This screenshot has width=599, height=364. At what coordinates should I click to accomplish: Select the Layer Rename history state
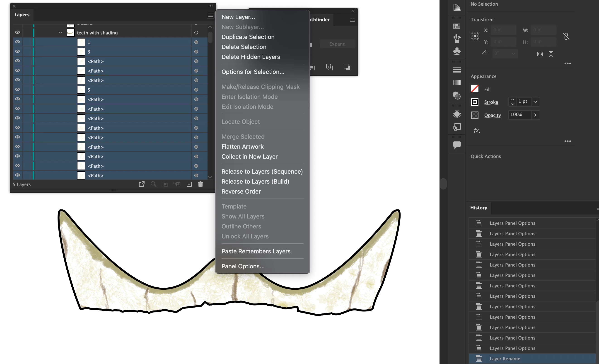pos(505,358)
